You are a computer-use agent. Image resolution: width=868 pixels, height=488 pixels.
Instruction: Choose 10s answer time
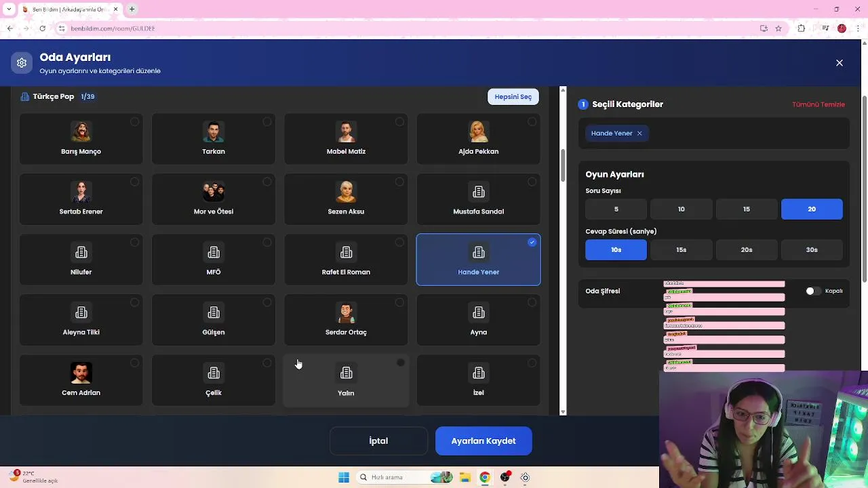616,250
